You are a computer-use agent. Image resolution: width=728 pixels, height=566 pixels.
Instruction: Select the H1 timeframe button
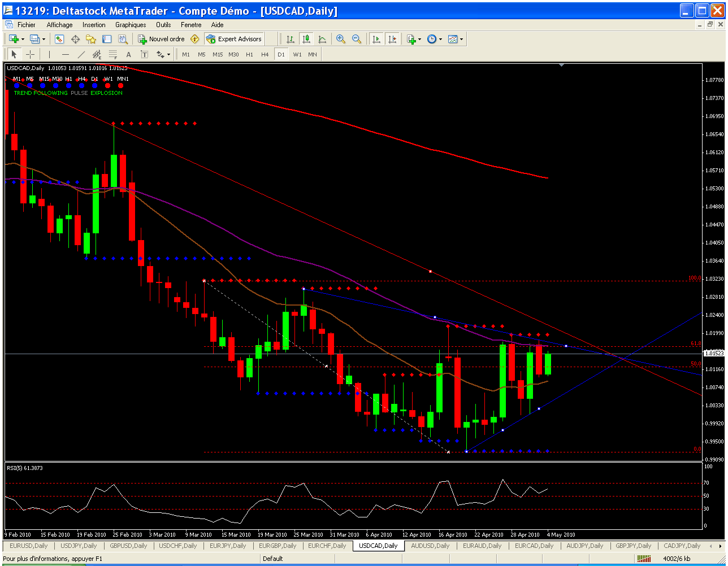[249, 54]
